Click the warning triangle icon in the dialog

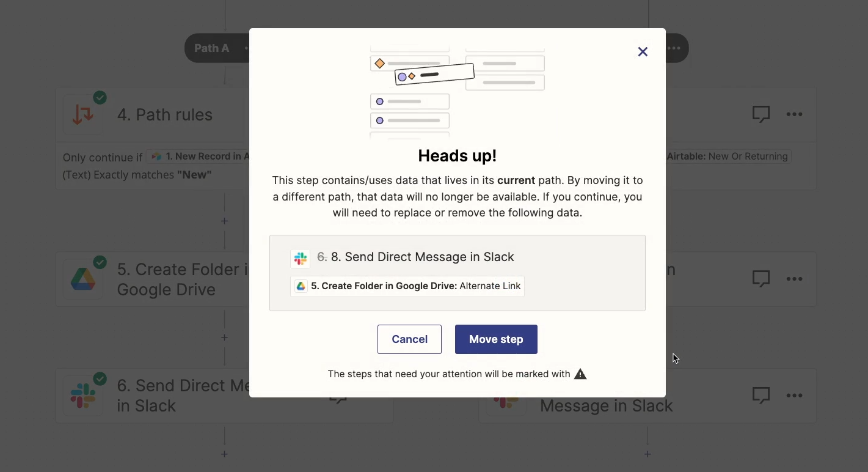580,374
